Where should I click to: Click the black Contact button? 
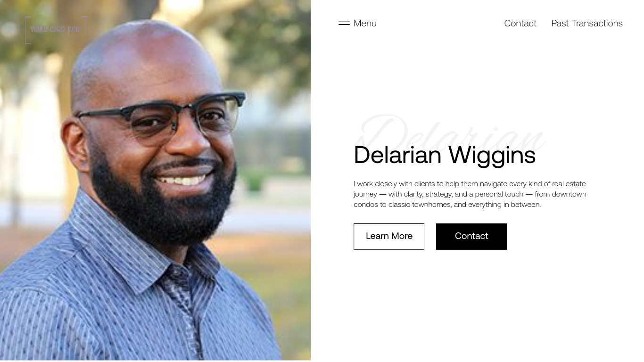coord(471,237)
